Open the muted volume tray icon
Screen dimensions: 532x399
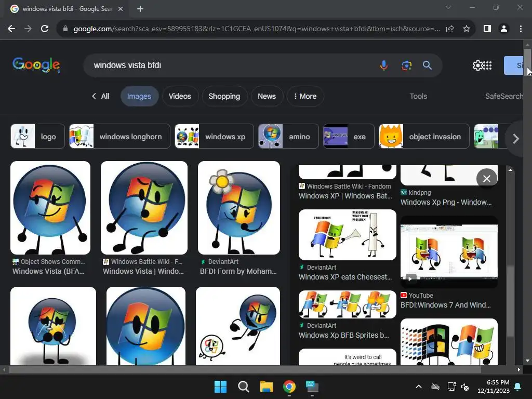tap(465, 387)
